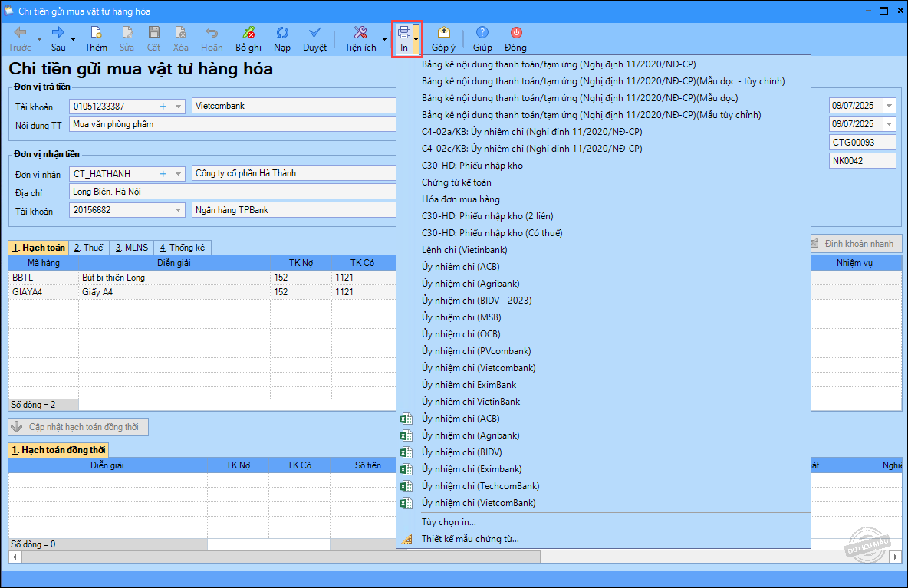Expand the account 01051233387 dropdown
Viewport: 908px width, 588px height.
[x=179, y=107]
